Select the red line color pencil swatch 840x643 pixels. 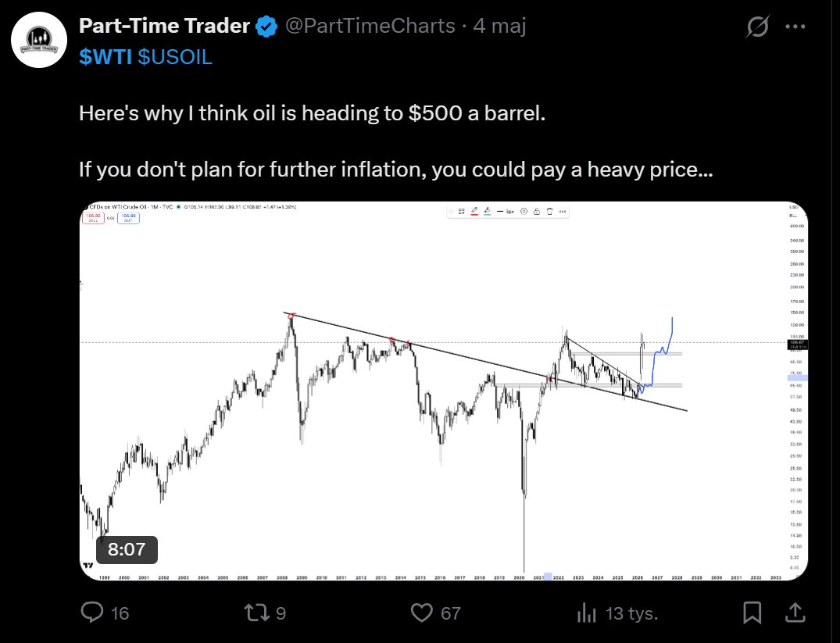tap(474, 212)
